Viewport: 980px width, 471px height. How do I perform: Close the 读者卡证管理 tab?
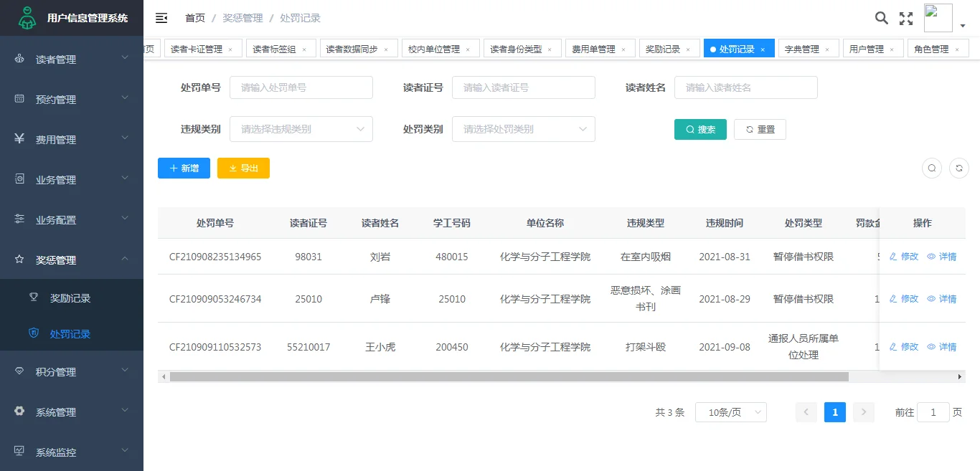230,50
